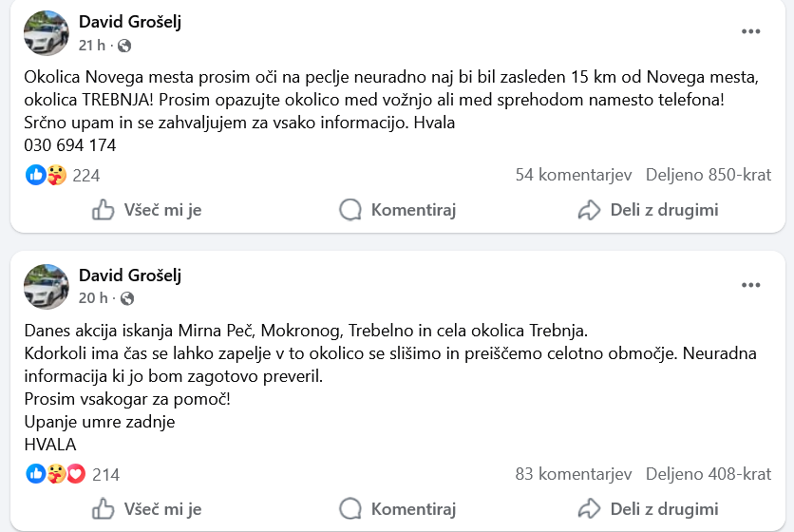
Task: Click globe public-audience icon on second post
Action: point(126,298)
